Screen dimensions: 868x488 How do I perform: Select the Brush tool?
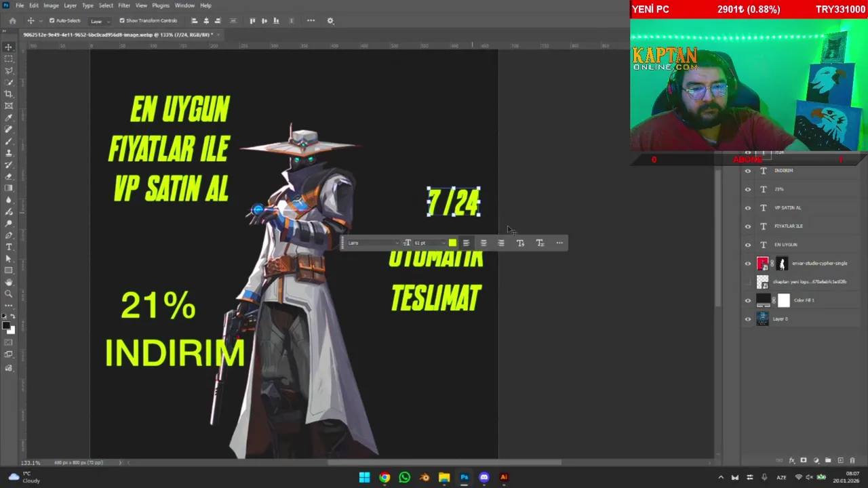coord(9,141)
